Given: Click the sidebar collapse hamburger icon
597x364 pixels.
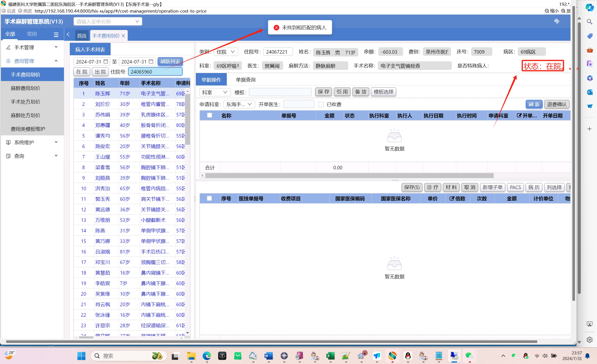Looking at the screenshot, I should 56,35.
